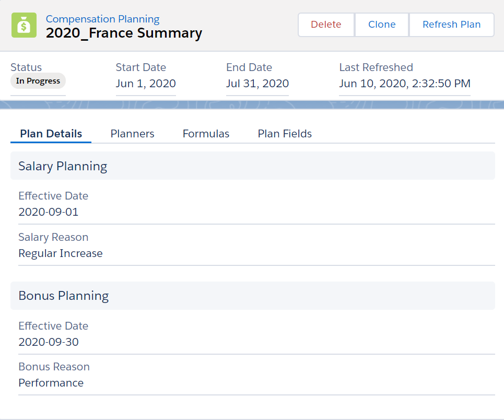Click the bonus effective date 2020-09-30
This screenshot has width=504, height=420.
[49, 342]
